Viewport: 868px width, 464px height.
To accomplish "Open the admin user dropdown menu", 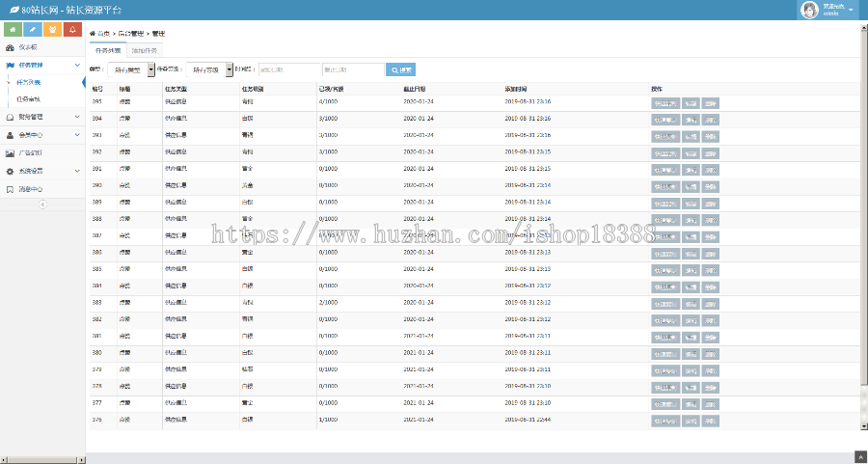I will [x=829, y=10].
